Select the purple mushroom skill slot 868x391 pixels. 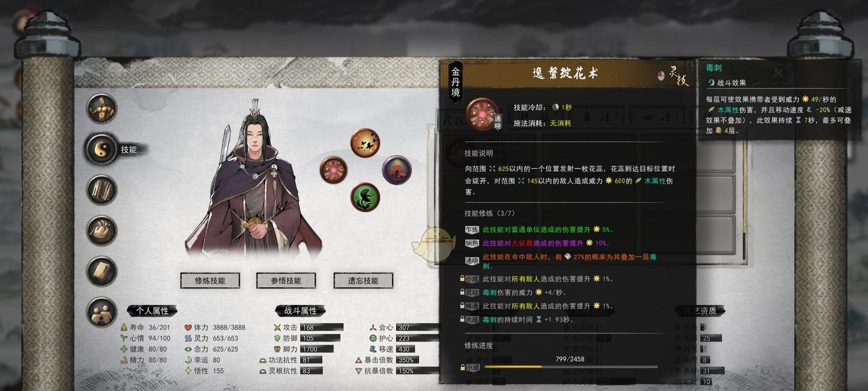pyautogui.click(x=397, y=170)
